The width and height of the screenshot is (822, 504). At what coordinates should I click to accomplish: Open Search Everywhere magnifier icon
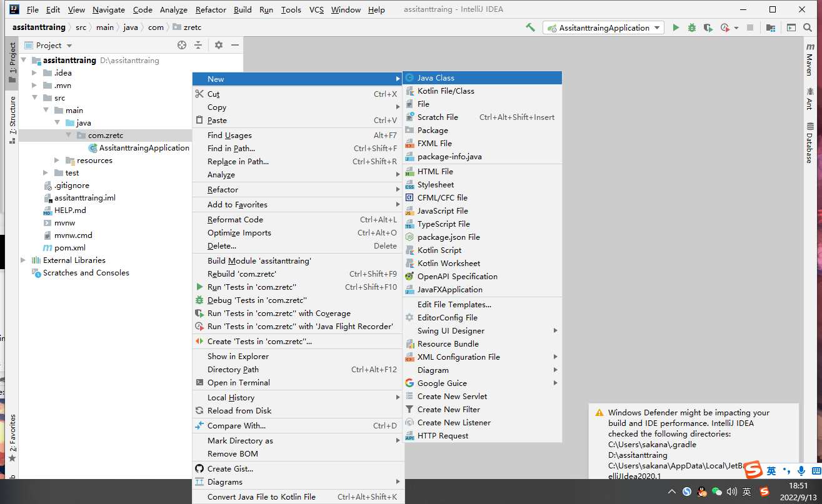[x=808, y=27]
